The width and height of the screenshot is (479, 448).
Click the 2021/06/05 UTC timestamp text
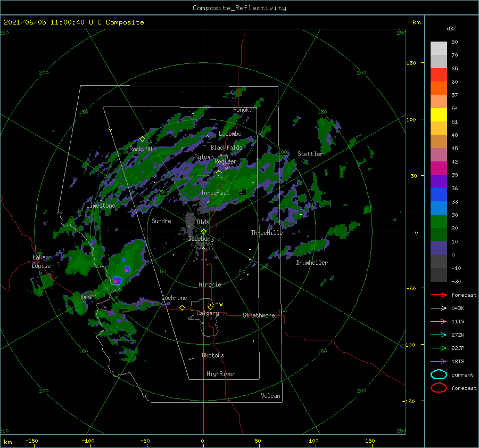tap(73, 22)
